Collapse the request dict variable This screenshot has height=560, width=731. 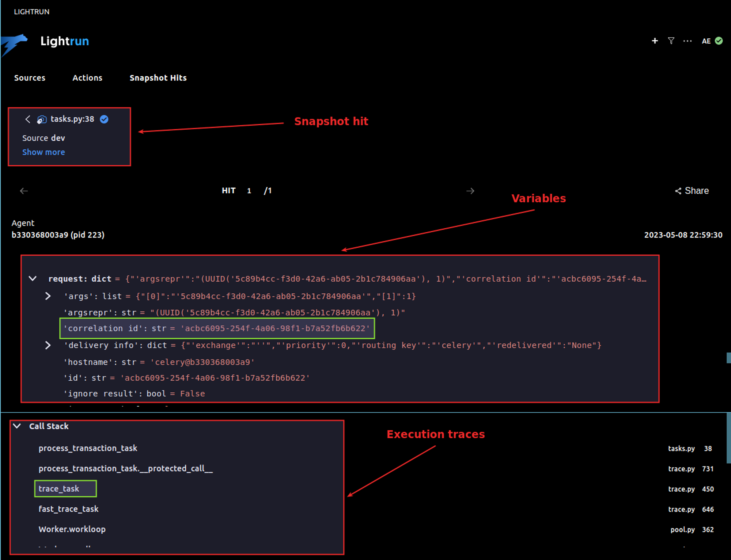tap(33, 279)
